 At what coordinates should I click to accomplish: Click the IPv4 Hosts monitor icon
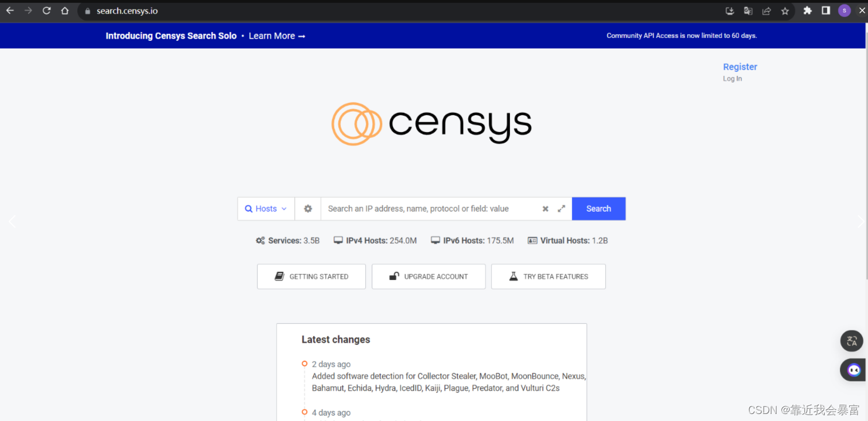click(338, 240)
